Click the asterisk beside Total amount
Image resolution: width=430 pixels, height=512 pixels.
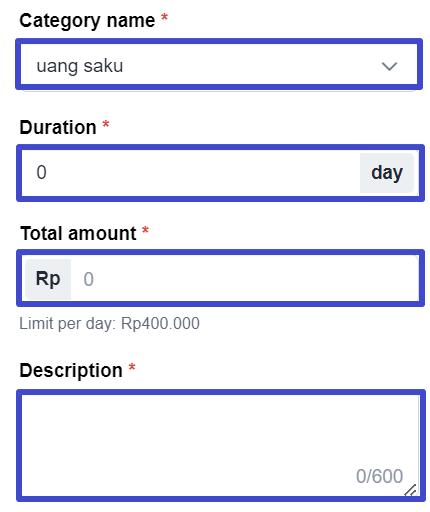coord(145,230)
